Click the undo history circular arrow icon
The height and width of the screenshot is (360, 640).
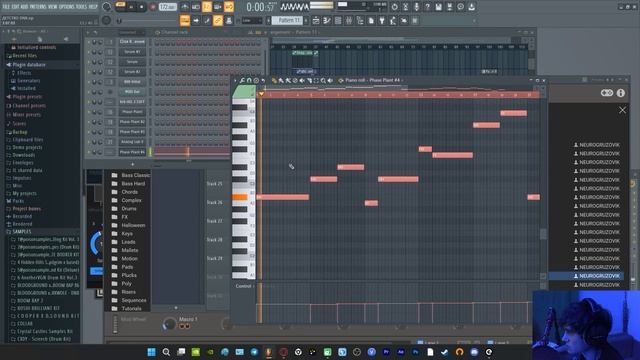395,7
